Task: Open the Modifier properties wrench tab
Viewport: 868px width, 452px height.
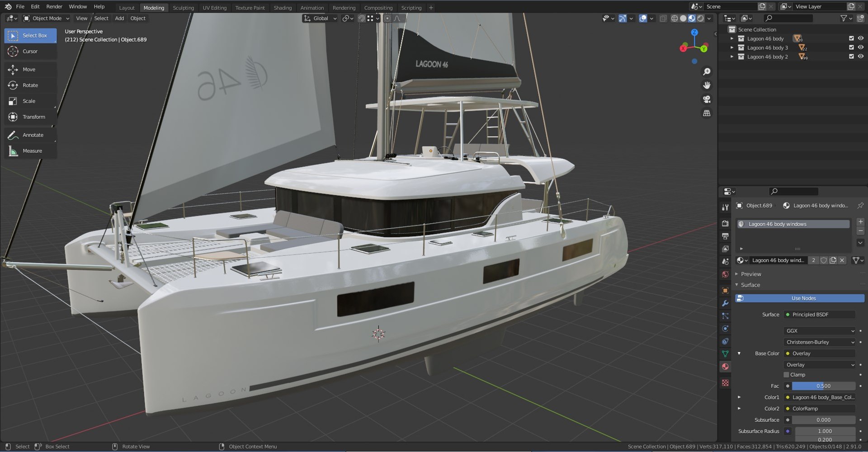Action: coord(725,303)
